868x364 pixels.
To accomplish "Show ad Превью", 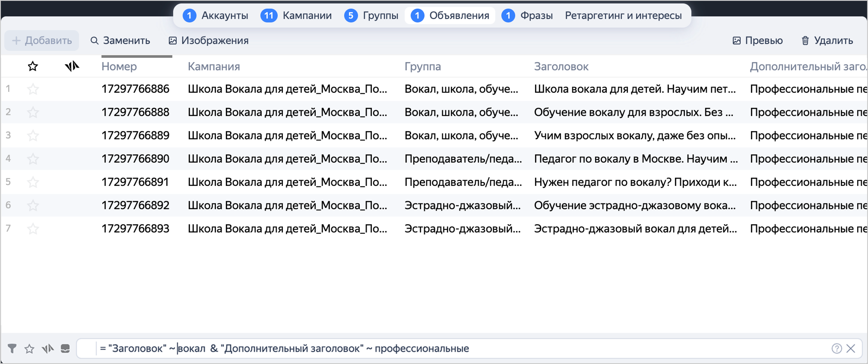I will point(758,41).
